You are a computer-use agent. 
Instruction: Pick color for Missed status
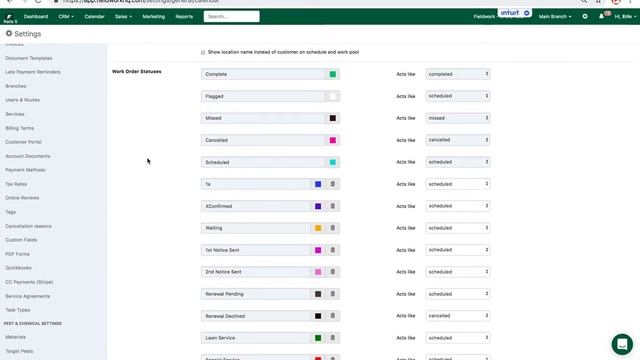coord(333,118)
